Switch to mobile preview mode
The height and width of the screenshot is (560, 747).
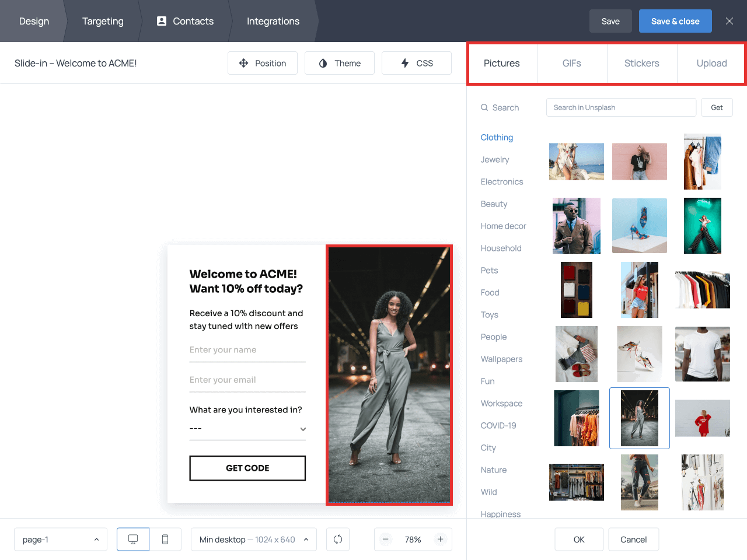coord(165,539)
